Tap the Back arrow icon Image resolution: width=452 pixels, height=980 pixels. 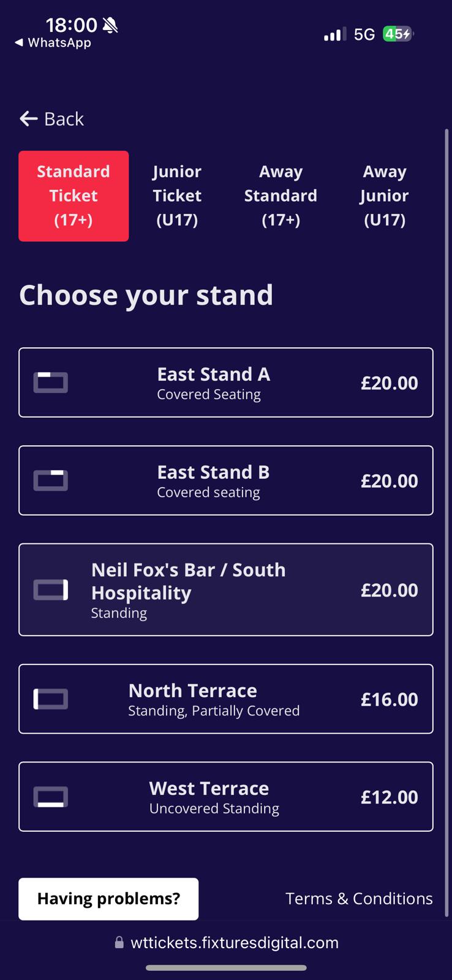[29, 119]
